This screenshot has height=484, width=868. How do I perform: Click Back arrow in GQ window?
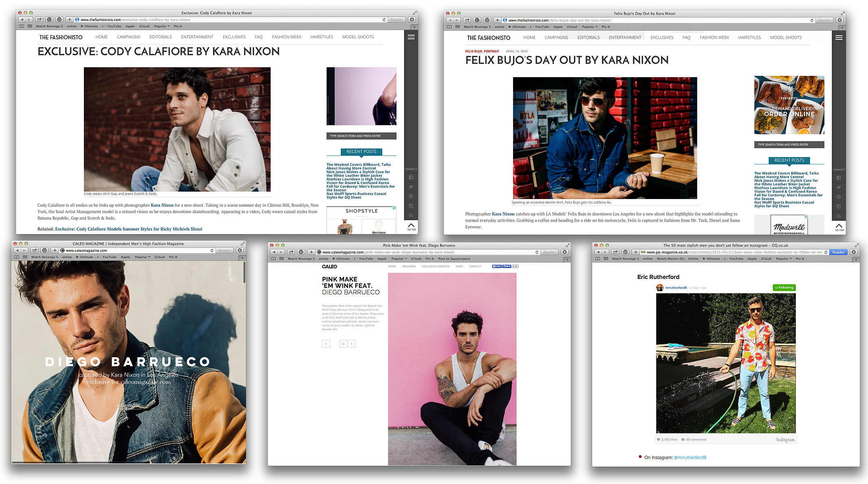click(x=598, y=252)
